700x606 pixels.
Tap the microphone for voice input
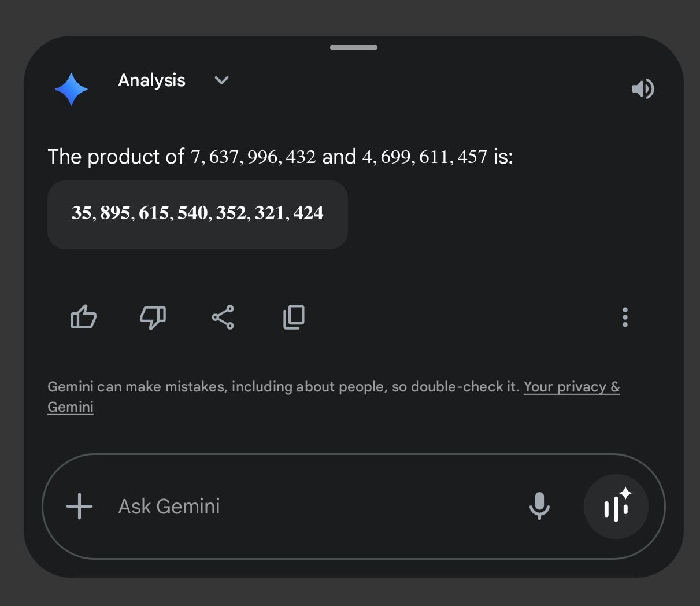(539, 506)
